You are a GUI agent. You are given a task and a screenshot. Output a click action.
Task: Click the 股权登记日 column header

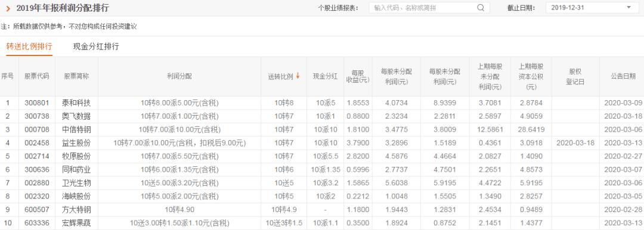coord(575,76)
